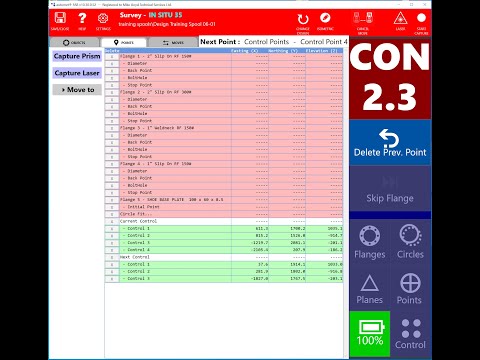Select the Flange 2 - 2" Slip On row
The image size is (480, 360).
(224, 92)
